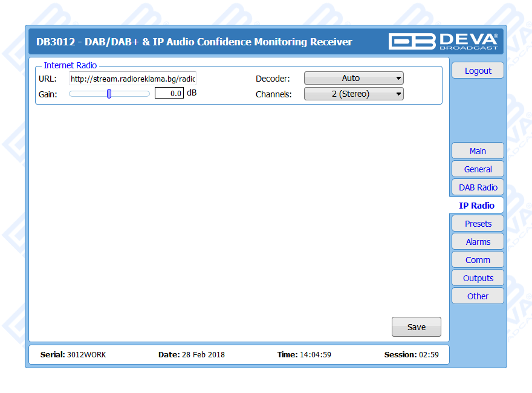Go to the Outputs tab
This screenshot has height=393, width=532.
(478, 278)
